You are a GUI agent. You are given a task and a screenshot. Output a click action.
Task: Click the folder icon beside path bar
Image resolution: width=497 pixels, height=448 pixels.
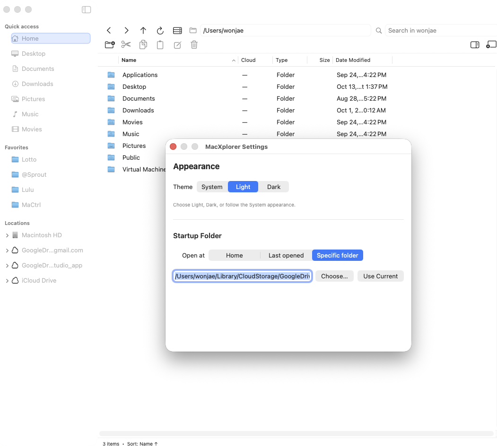click(x=193, y=30)
